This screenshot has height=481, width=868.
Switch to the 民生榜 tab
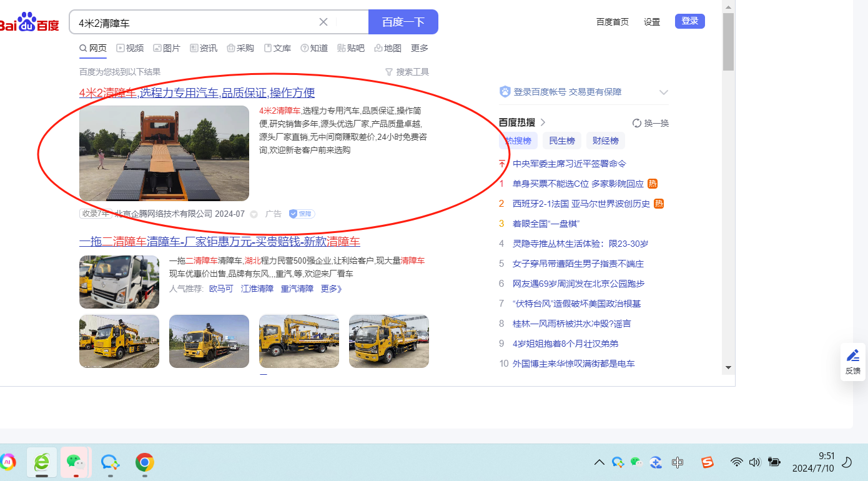coord(561,141)
